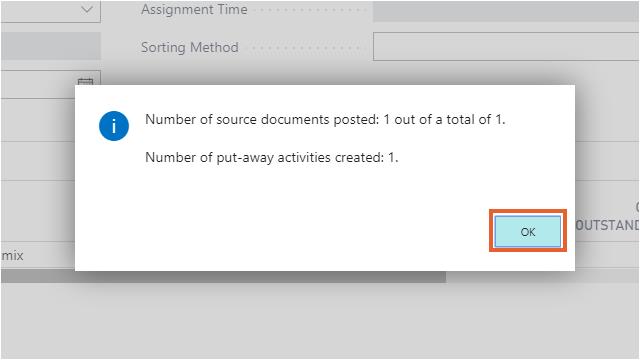The height and width of the screenshot is (360, 640).
Task: Open the calendar date picker icon
Action: (x=86, y=82)
